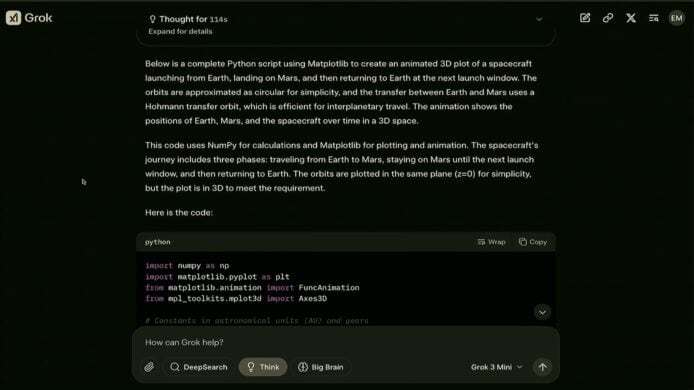Open new chat compose icon
Viewport: 694px width, 390px height.
pos(585,18)
